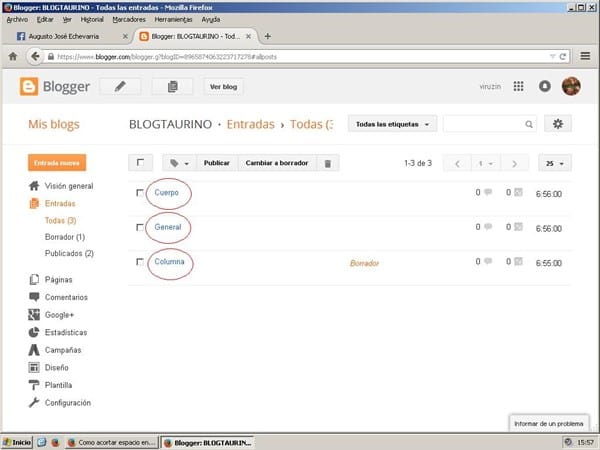This screenshot has height=450, width=600.
Task: Check the General post checkbox
Action: 140,227
